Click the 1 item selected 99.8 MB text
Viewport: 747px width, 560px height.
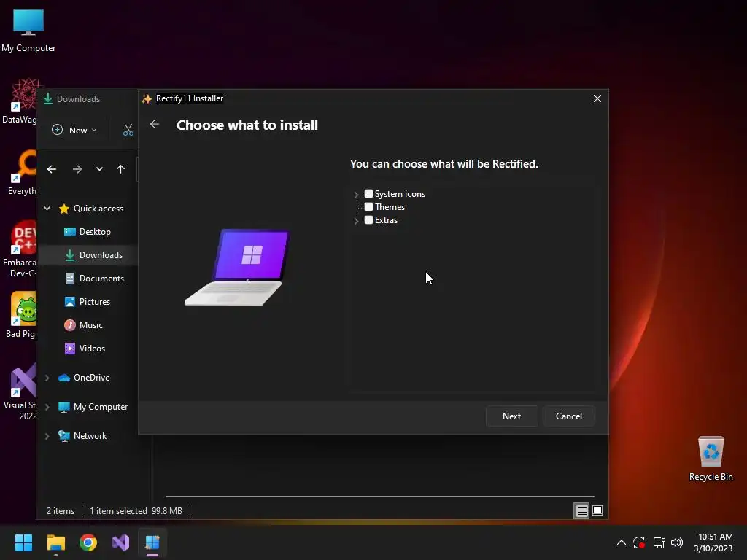point(136,511)
